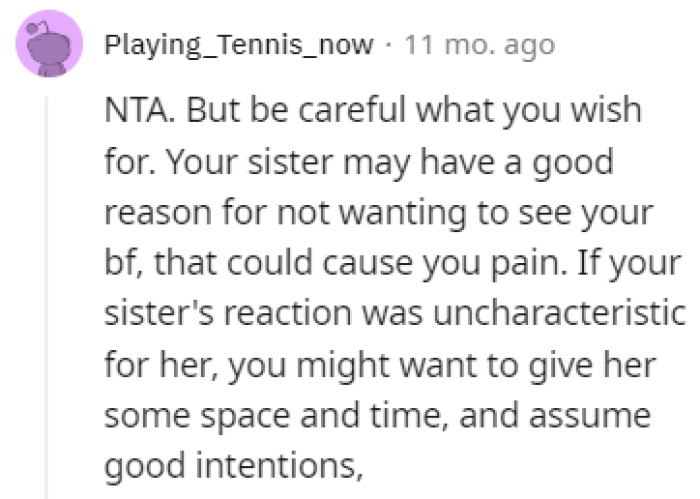Visit the Playing_Tennis_now user profile

point(238,46)
